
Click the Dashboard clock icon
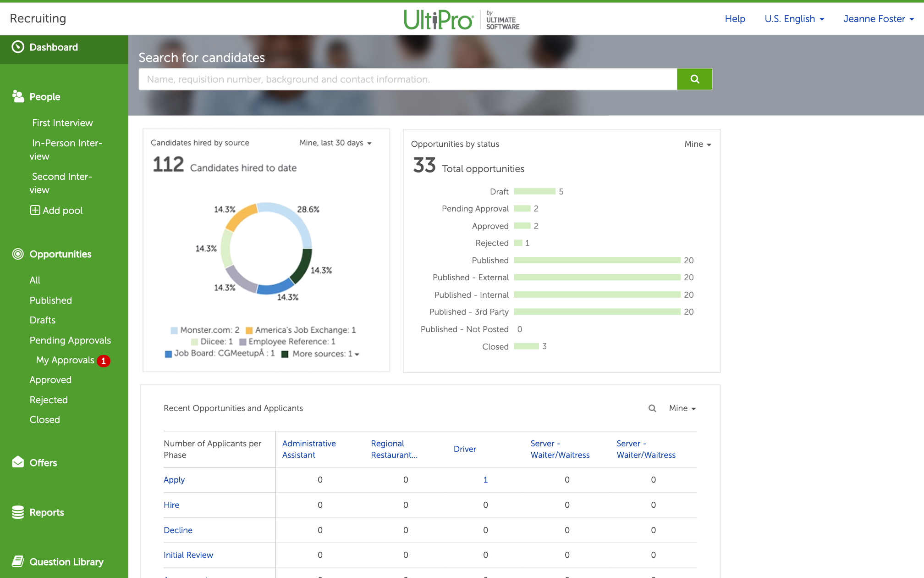point(18,47)
